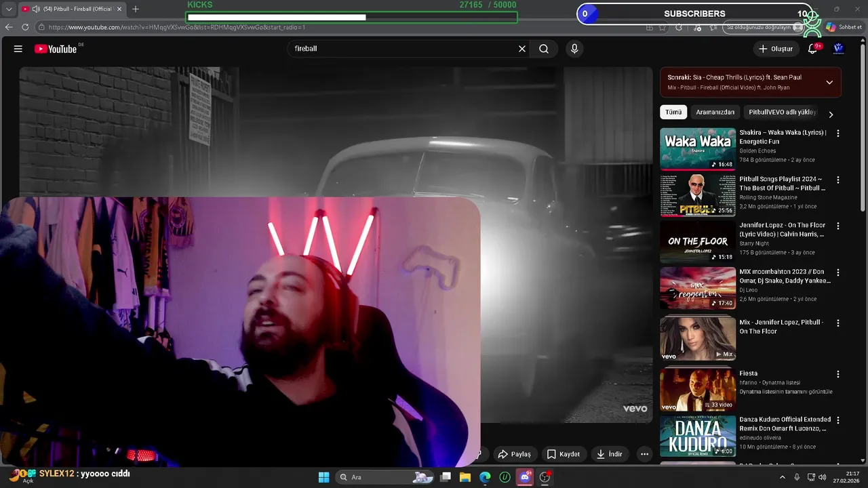
Task: Open the media control music icon
Action: tap(697, 27)
